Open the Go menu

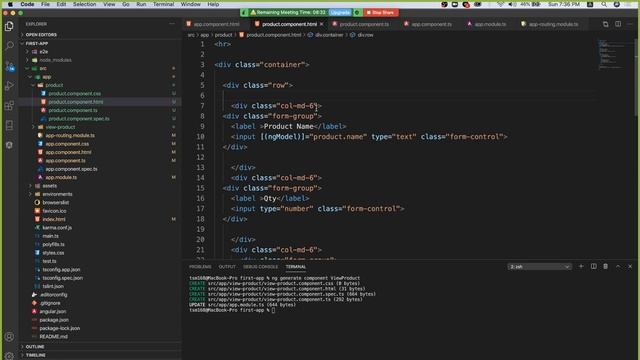click(126, 4)
